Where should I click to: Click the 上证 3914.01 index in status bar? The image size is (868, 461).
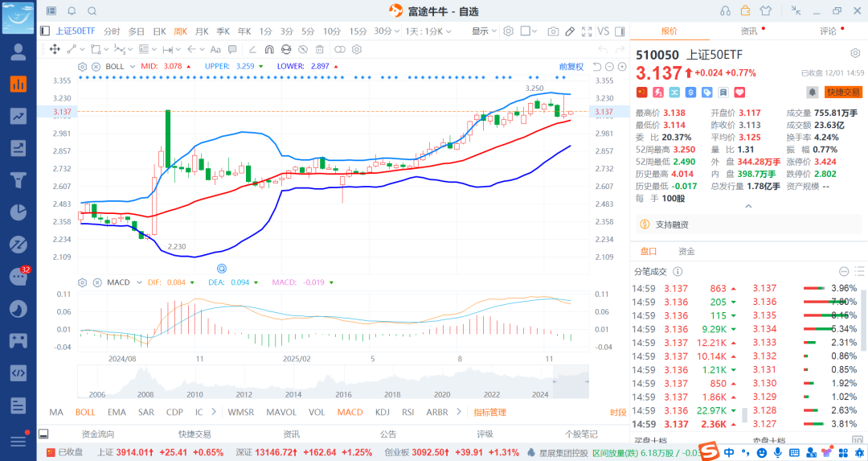pyautogui.click(x=161, y=452)
